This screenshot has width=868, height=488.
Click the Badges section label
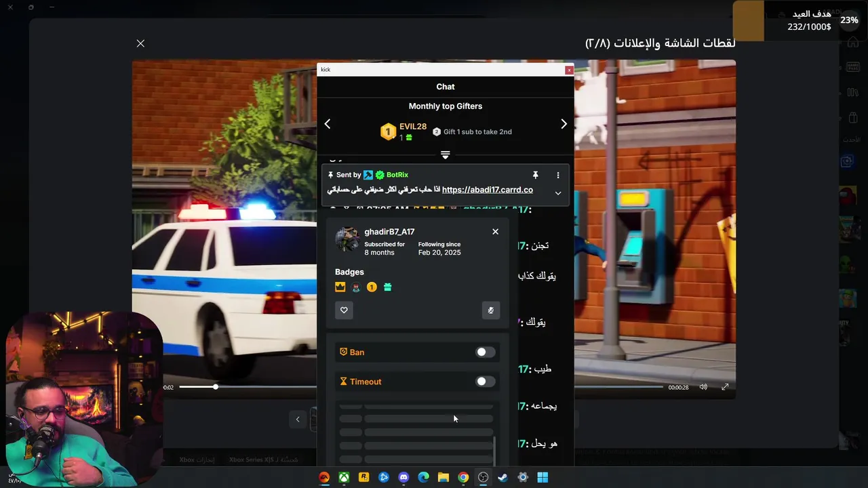[x=349, y=272]
